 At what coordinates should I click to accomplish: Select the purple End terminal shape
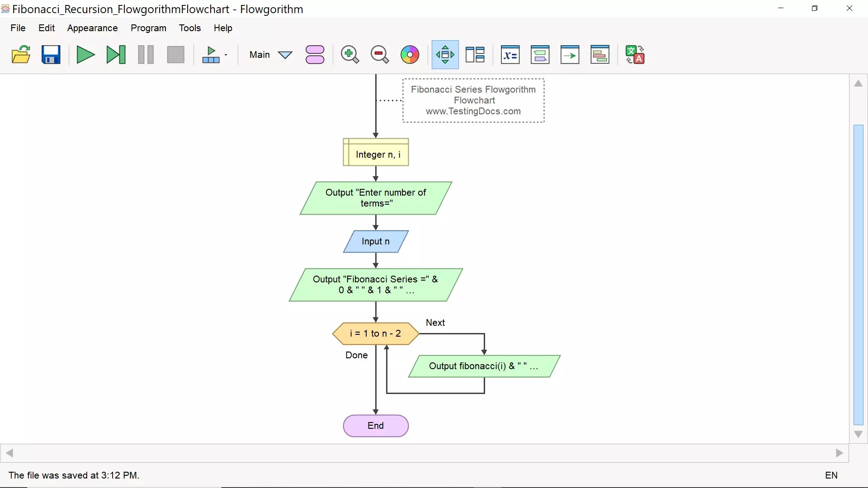click(x=376, y=426)
